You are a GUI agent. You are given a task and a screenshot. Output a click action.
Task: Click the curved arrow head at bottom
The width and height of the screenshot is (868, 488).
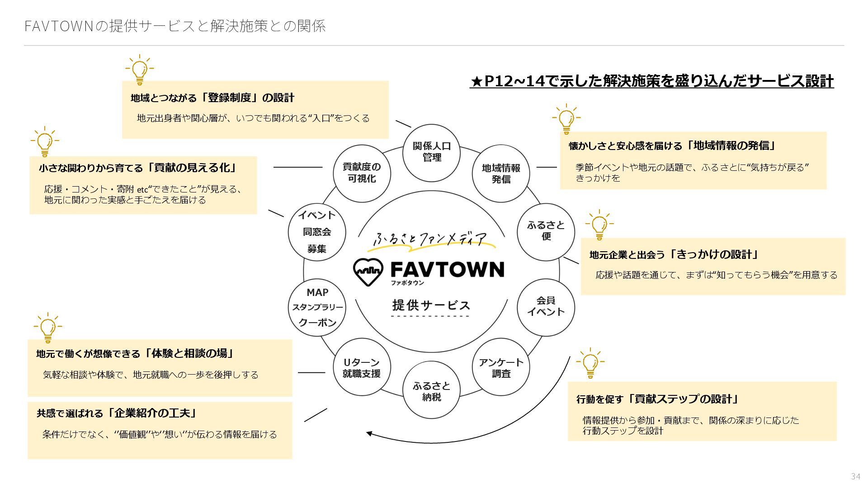click(369, 434)
